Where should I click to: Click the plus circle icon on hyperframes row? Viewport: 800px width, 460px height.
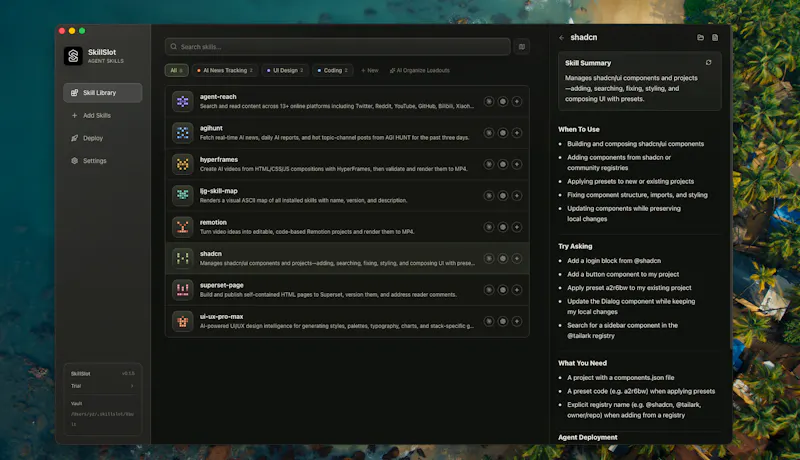point(517,164)
